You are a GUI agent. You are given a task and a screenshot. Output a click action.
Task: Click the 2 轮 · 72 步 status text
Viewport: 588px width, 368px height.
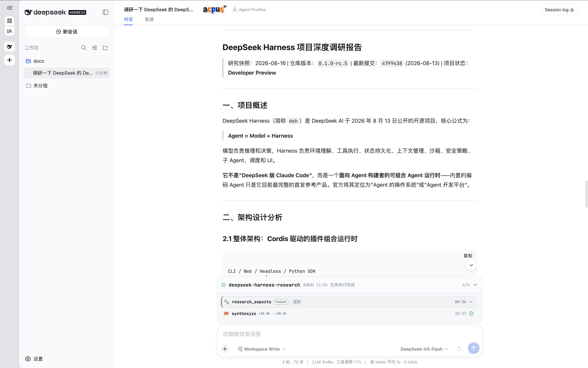tap(293, 362)
